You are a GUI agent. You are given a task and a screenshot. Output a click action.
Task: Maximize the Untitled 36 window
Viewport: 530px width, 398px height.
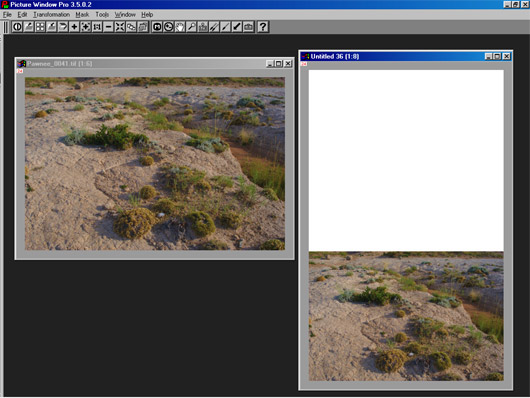tap(497, 56)
